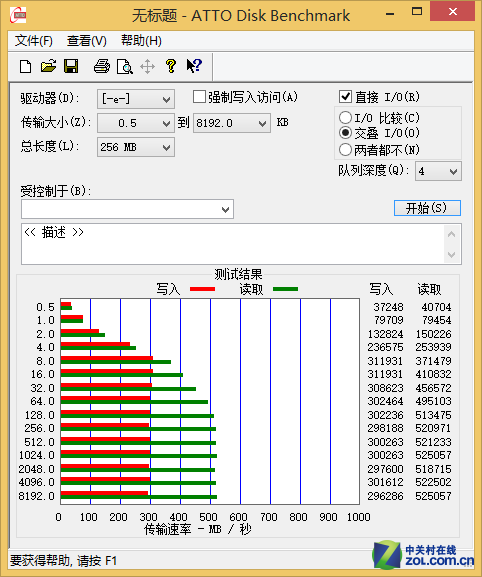Image resolution: width=482 pixels, height=577 pixels.
Task: Open the 帮助(H) menu
Action: point(141,40)
